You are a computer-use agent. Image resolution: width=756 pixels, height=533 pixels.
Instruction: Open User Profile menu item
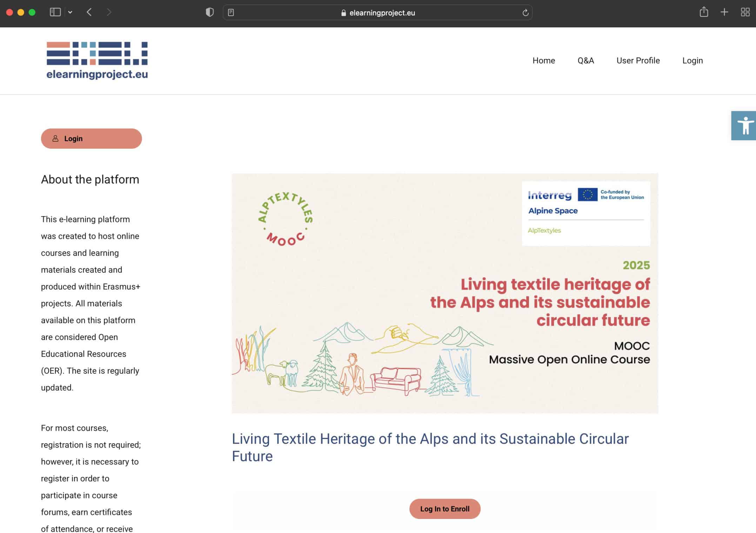pos(638,61)
